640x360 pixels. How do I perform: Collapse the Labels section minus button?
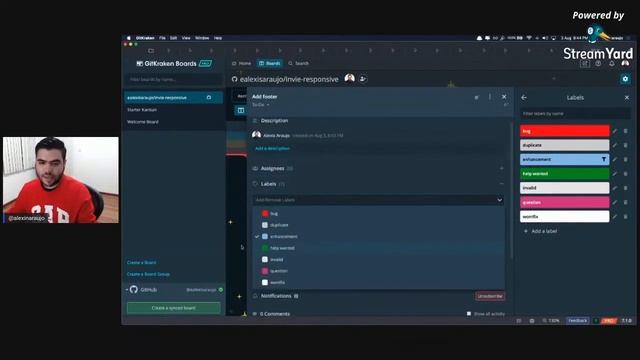point(502,184)
